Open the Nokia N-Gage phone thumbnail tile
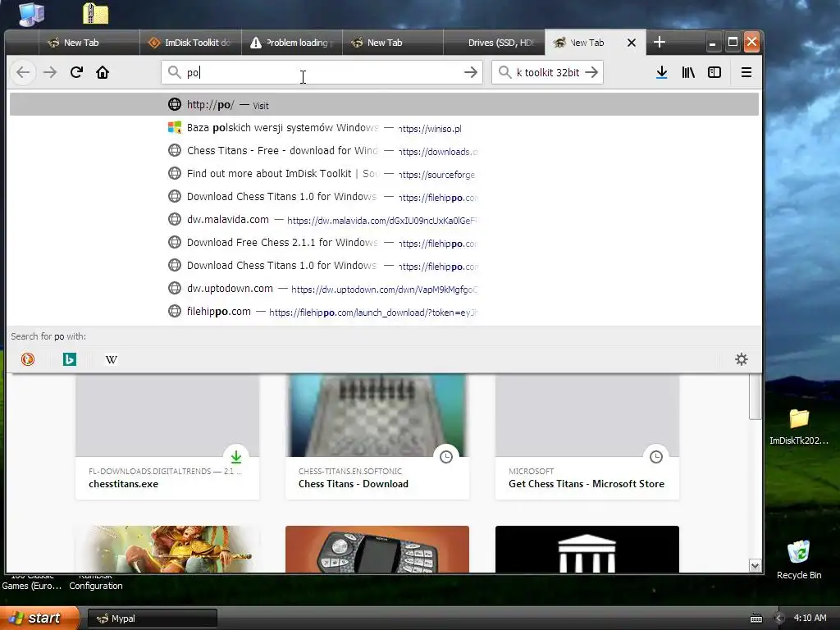840x630 pixels. click(377, 549)
